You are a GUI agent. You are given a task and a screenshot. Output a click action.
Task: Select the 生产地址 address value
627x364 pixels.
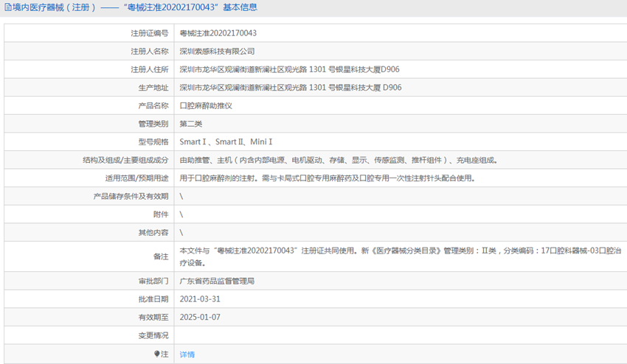tap(291, 88)
